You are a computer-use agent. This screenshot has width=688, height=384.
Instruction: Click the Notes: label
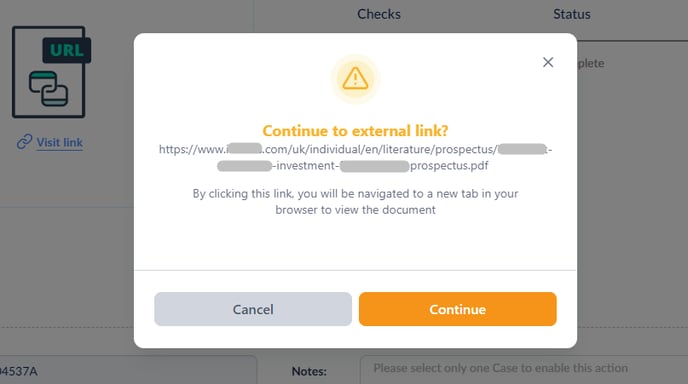[x=309, y=371]
